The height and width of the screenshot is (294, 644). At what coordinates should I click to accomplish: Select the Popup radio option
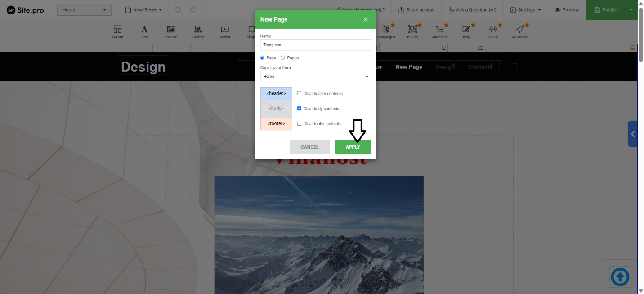pos(282,58)
